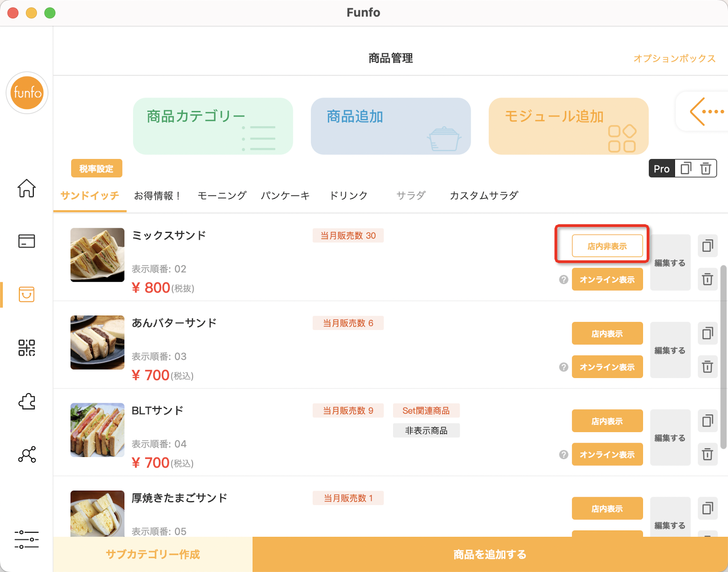Open the network nodes icon in sidebar
This screenshot has width=728, height=572.
(x=26, y=454)
